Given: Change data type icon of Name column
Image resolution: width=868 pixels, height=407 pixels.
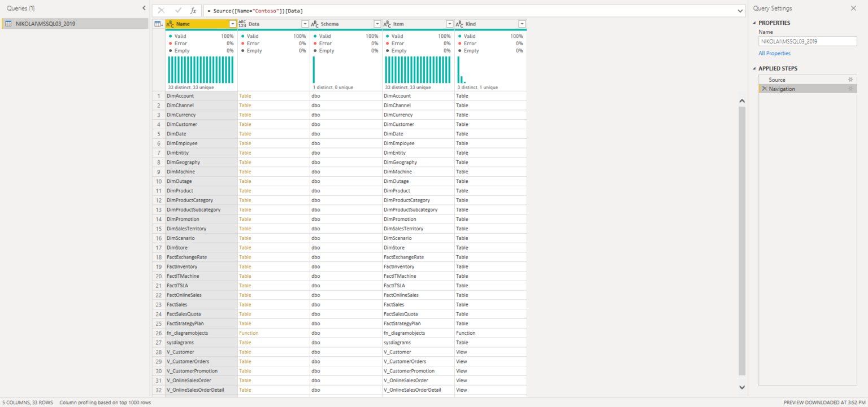Looking at the screenshot, I should [170, 24].
